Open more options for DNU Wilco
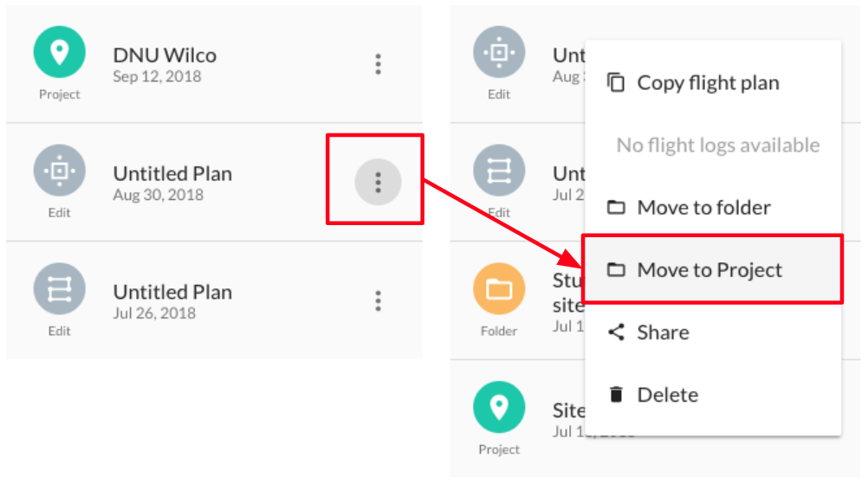The height and width of the screenshot is (484, 868). (378, 64)
